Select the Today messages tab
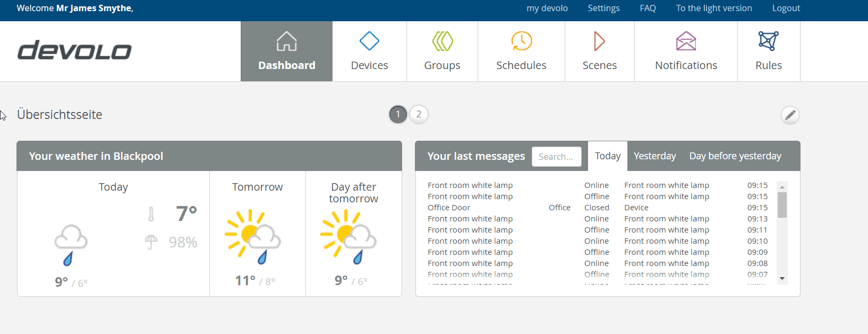The height and width of the screenshot is (334, 868). pos(607,156)
